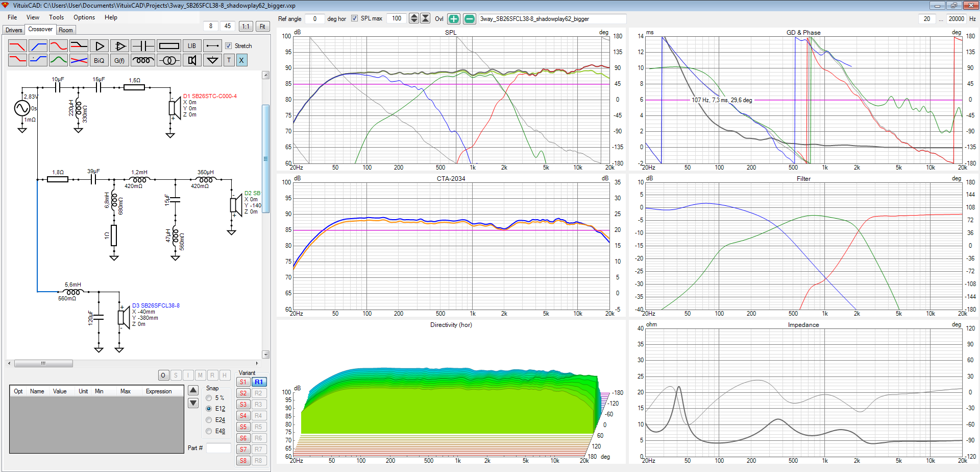This screenshot has height=472, width=980.
Task: Select the 5 % snap option
Action: coord(209,398)
